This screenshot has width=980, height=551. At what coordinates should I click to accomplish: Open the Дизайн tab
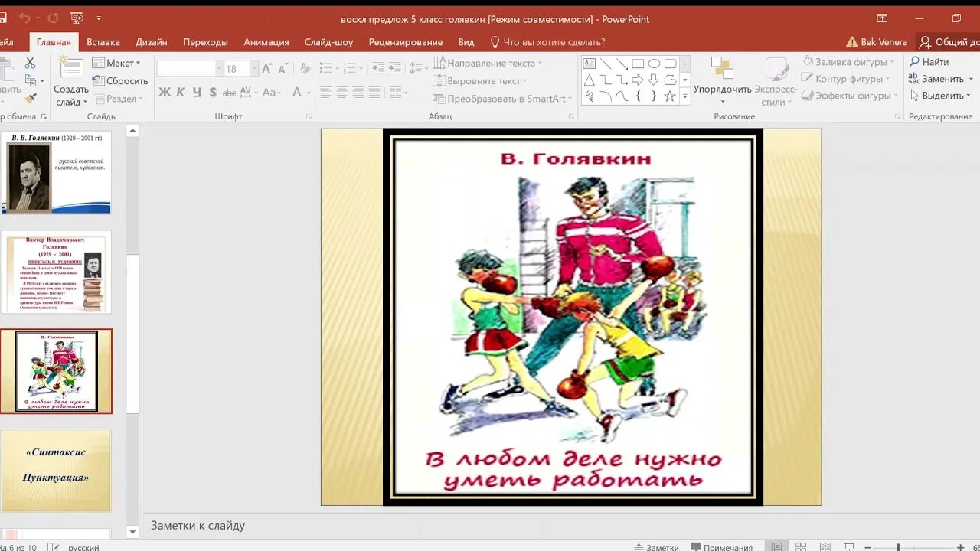coord(152,42)
